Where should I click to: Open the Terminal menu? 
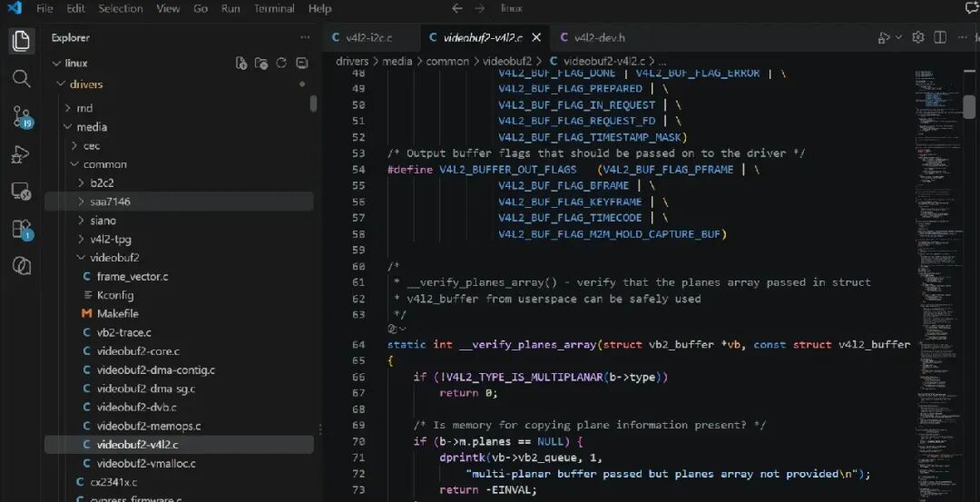tap(274, 9)
